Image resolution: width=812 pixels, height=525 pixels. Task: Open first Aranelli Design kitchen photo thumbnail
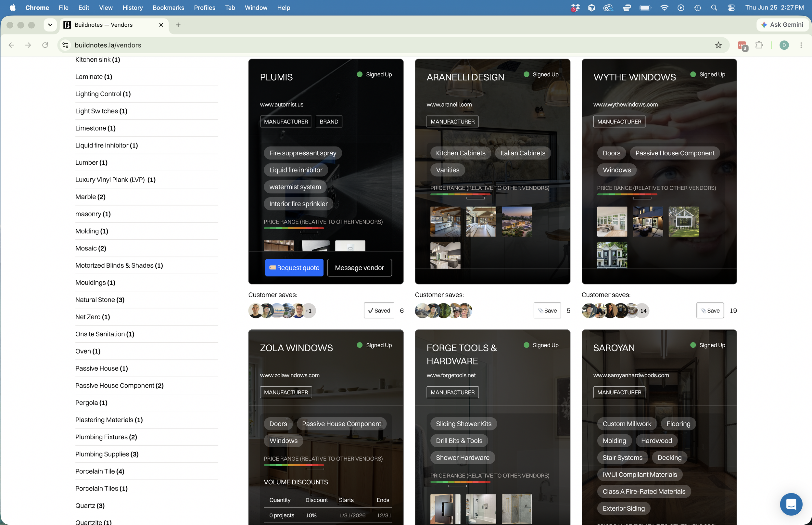pos(445,222)
